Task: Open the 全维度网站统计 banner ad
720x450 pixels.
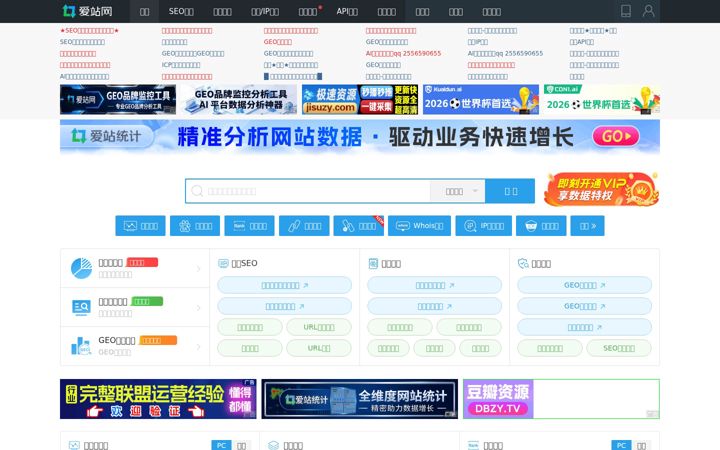Action: 360,399
